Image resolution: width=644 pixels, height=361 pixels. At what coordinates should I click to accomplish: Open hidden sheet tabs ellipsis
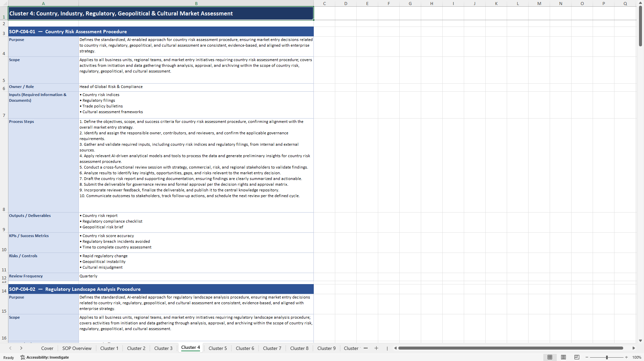365,348
